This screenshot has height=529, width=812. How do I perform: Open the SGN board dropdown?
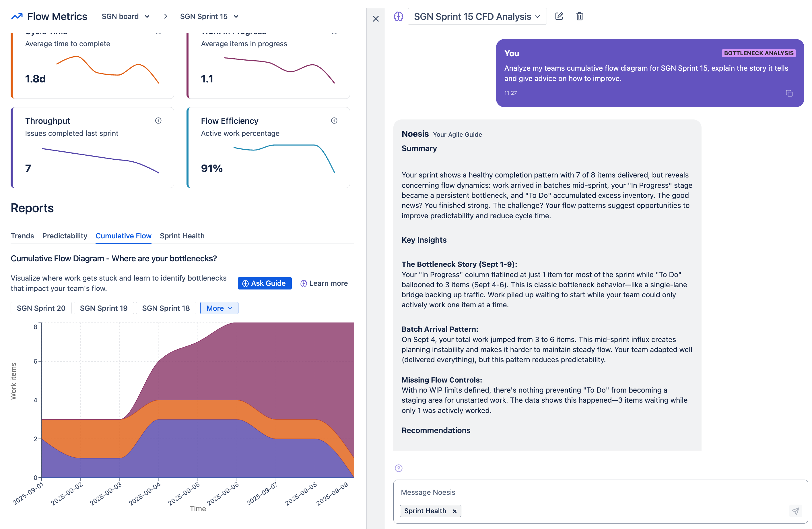(x=126, y=16)
